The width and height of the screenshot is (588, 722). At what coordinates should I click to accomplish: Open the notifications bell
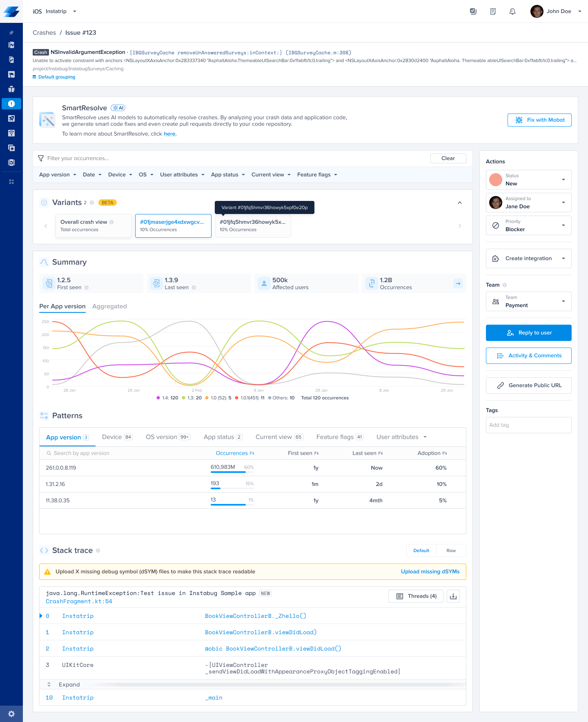[512, 11]
